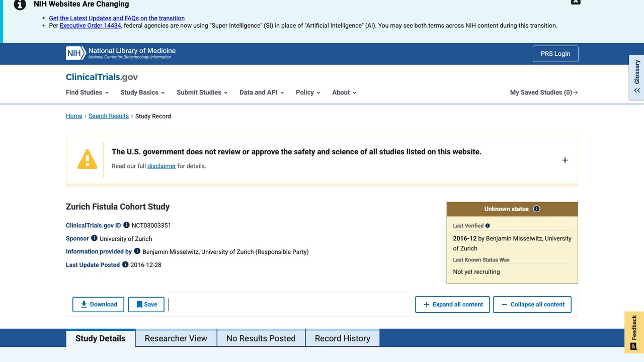The image size is (644, 362).
Task: Click the NIH National Library of Medicine logo
Action: [x=121, y=53]
